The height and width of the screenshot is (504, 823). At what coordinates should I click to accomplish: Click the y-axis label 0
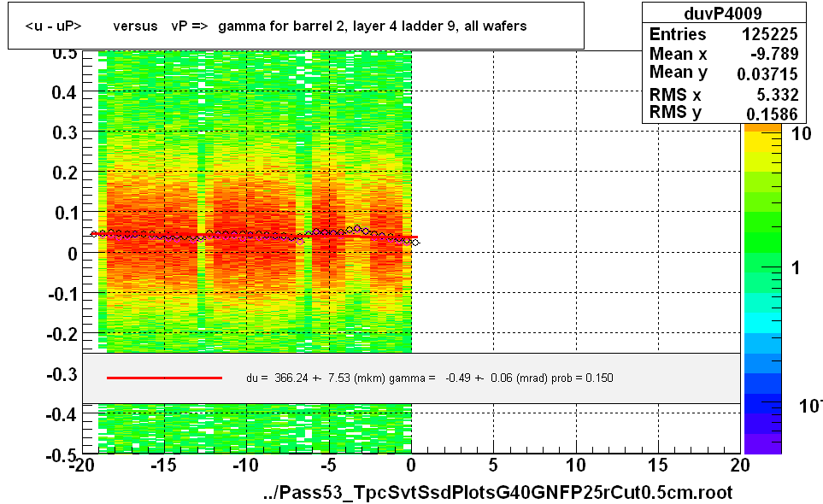72,254
